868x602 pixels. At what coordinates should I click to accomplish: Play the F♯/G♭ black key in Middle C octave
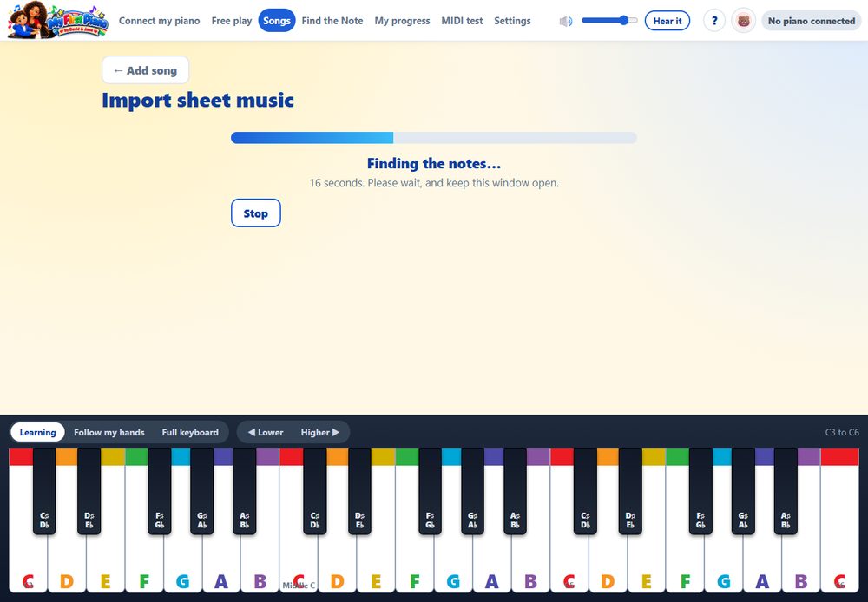click(431, 491)
